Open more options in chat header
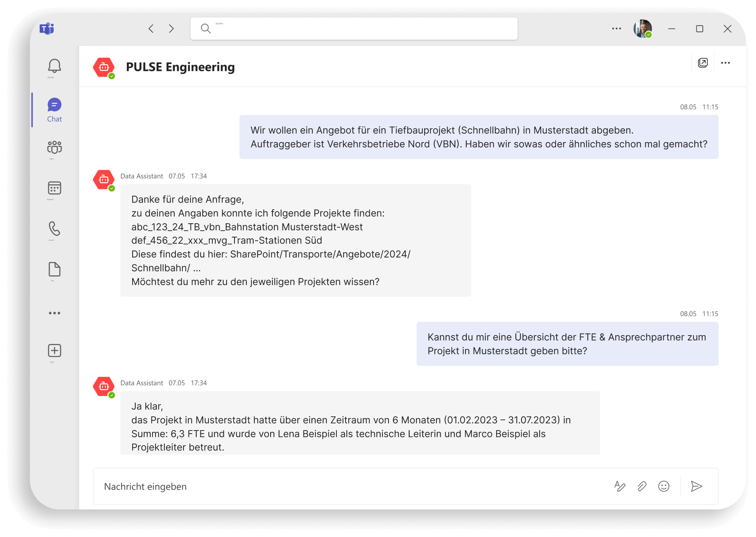 725,63
